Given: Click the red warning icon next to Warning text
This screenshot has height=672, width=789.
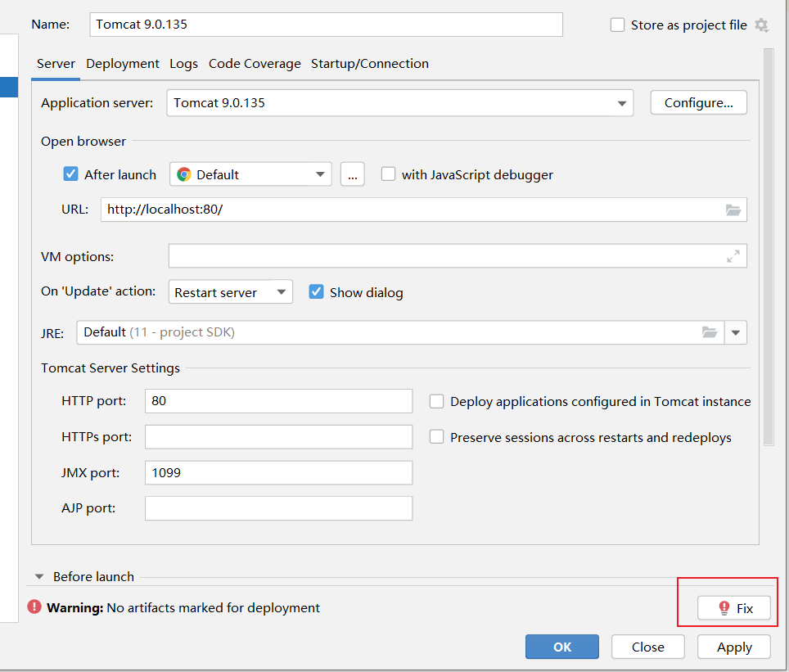Looking at the screenshot, I should 34,608.
